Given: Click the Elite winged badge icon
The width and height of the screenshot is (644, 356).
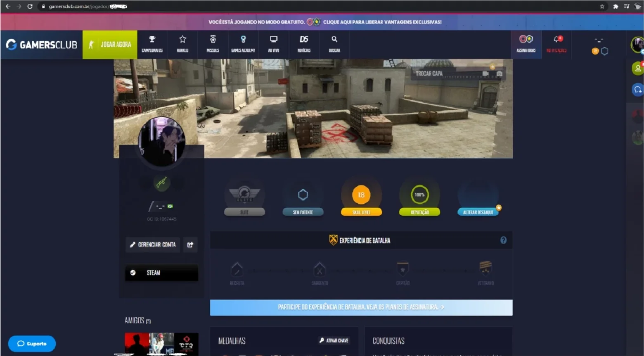Looking at the screenshot, I should 244,195.
